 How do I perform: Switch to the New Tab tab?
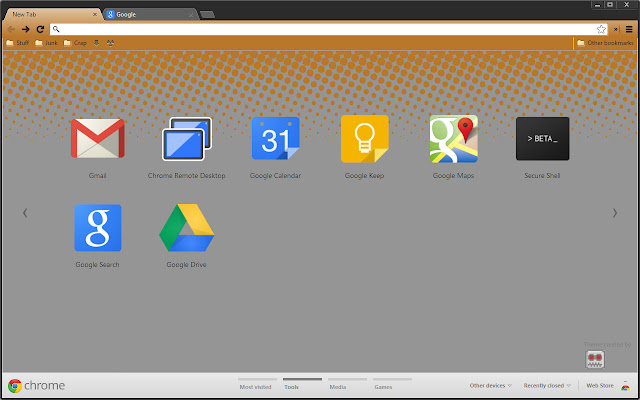pos(51,14)
